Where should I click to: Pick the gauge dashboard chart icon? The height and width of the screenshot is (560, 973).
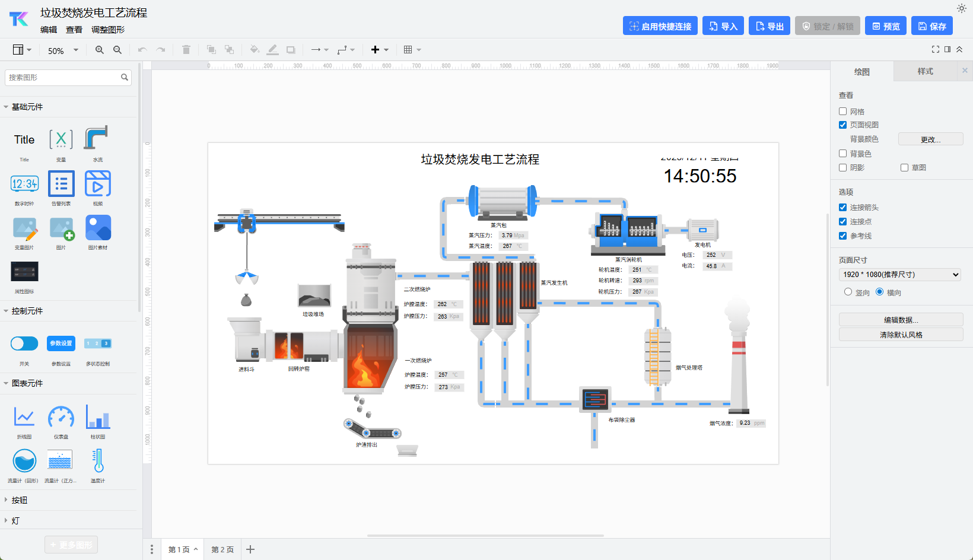coord(61,417)
